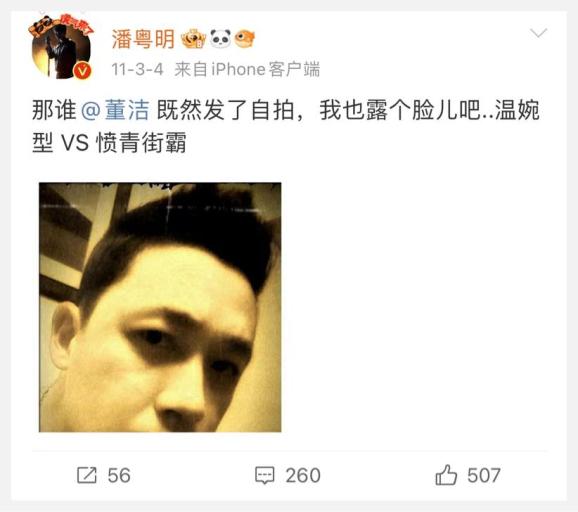Click the post date 11-3-4
This screenshot has width=578, height=512.
coord(137,69)
